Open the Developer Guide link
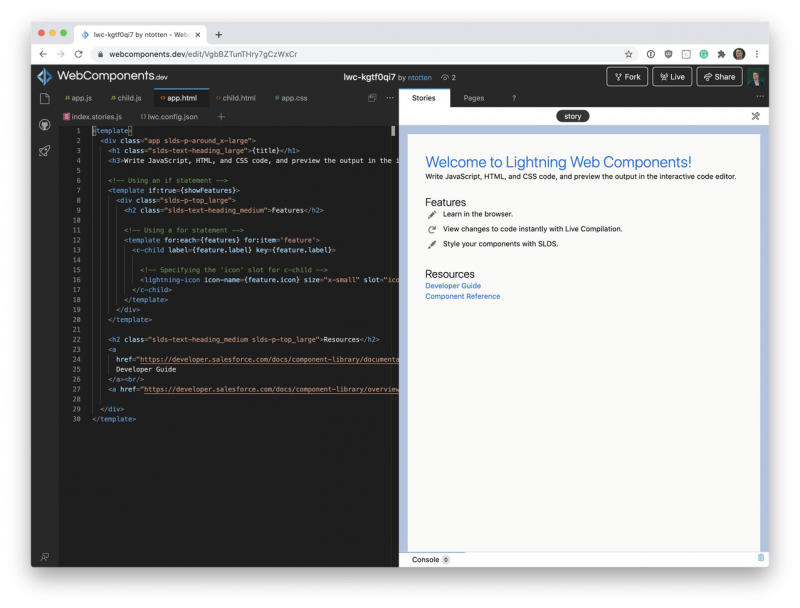This screenshot has width=800, height=608. (x=453, y=286)
